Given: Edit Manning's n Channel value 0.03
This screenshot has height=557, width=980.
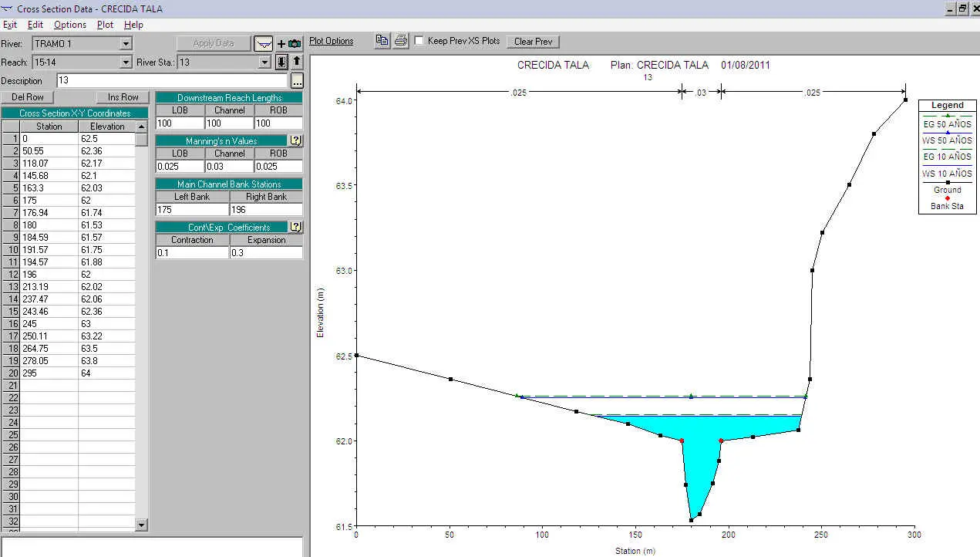Looking at the screenshot, I should pyautogui.click(x=229, y=166).
